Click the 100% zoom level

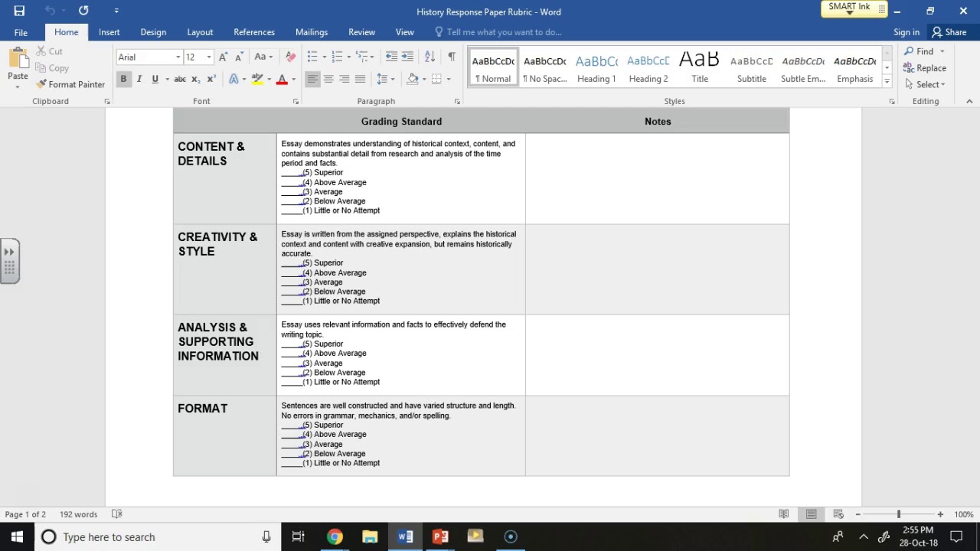tap(964, 514)
